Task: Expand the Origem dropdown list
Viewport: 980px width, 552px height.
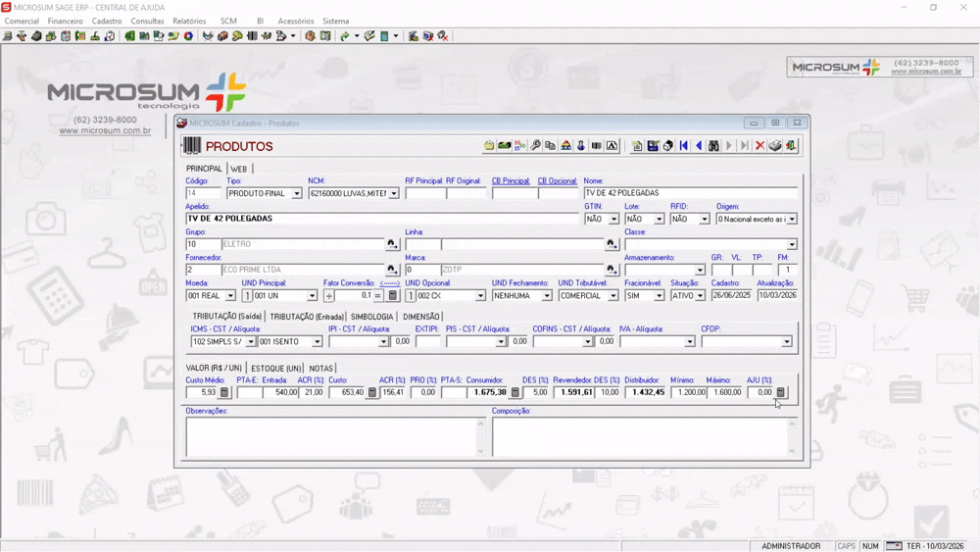Action: tap(792, 220)
